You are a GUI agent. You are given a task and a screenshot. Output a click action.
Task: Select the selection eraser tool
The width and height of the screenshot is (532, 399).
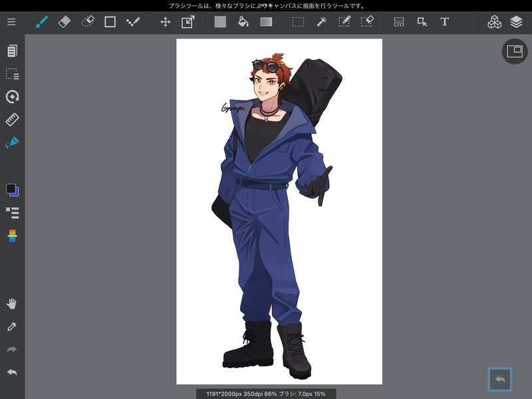click(x=367, y=22)
